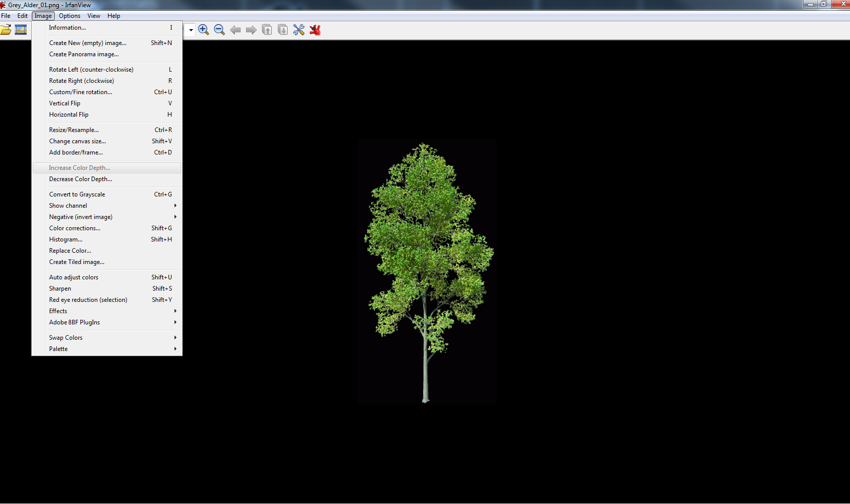The width and height of the screenshot is (850, 504).
Task: Expand the Negative (invert image) submenu
Action: point(107,217)
